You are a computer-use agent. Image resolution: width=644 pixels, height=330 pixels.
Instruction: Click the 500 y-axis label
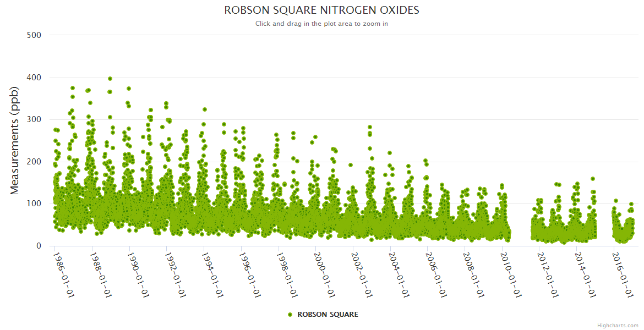[34, 35]
